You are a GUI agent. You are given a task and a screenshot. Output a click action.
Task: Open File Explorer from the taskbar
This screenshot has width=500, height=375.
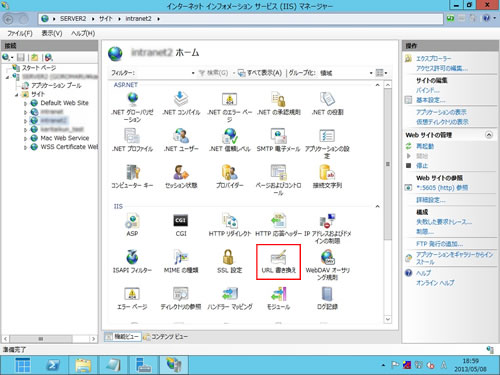tap(83, 365)
